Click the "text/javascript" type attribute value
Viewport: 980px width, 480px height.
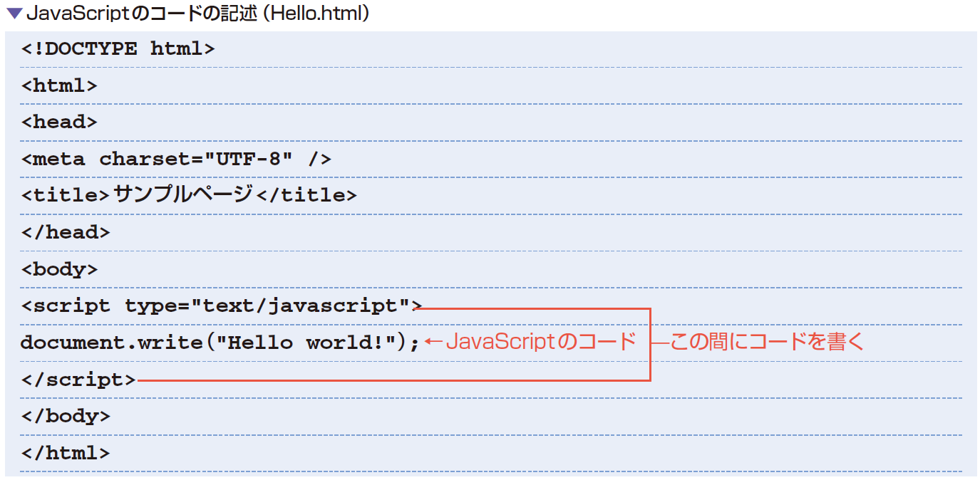tap(300, 306)
